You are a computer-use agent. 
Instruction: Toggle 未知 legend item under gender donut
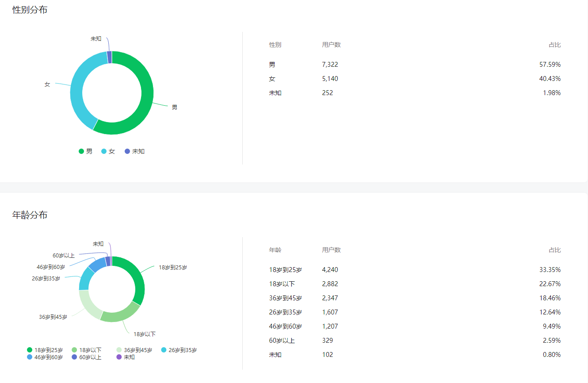[x=135, y=151]
